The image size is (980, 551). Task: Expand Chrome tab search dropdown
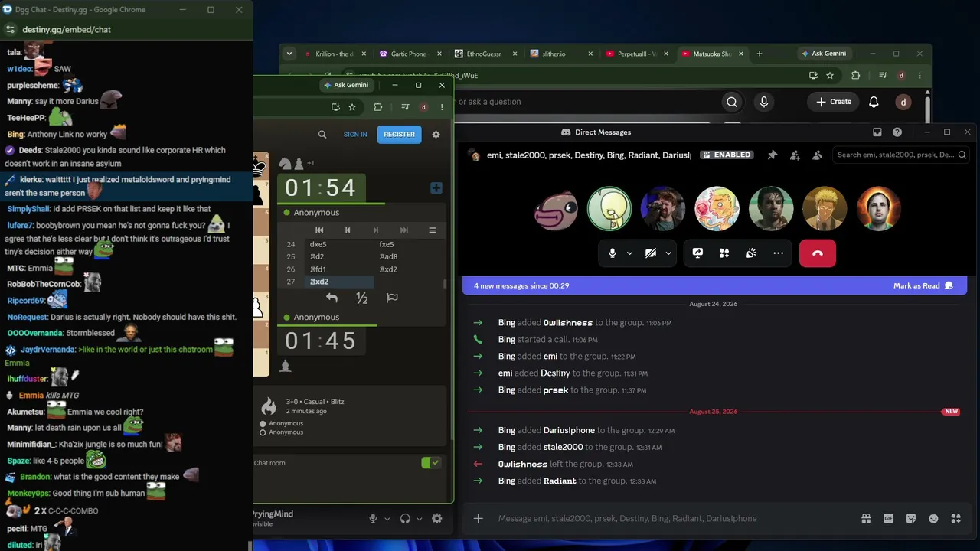[x=289, y=54]
